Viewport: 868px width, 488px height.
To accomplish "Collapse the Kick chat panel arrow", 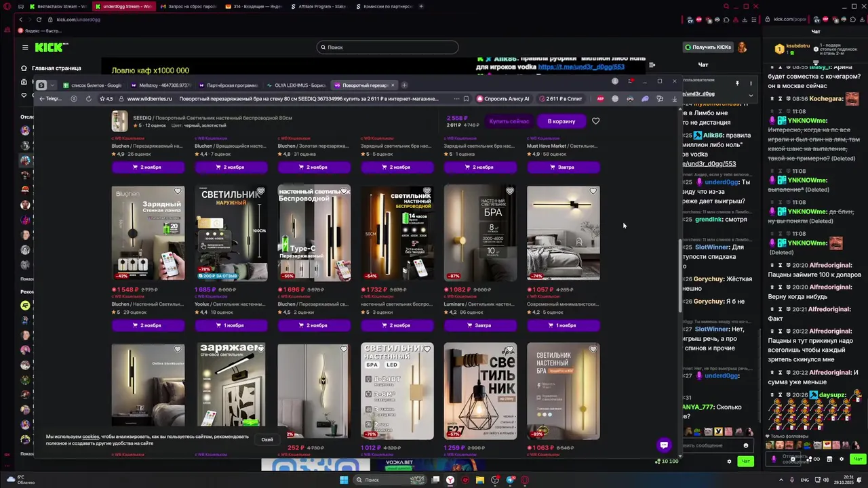I will tap(651, 65).
